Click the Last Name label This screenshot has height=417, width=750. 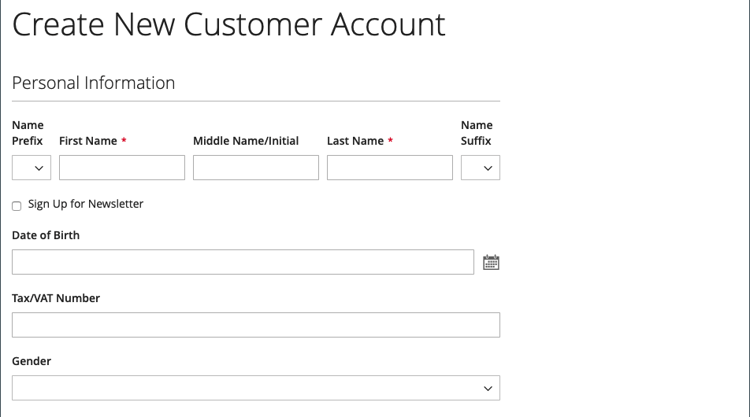point(355,141)
